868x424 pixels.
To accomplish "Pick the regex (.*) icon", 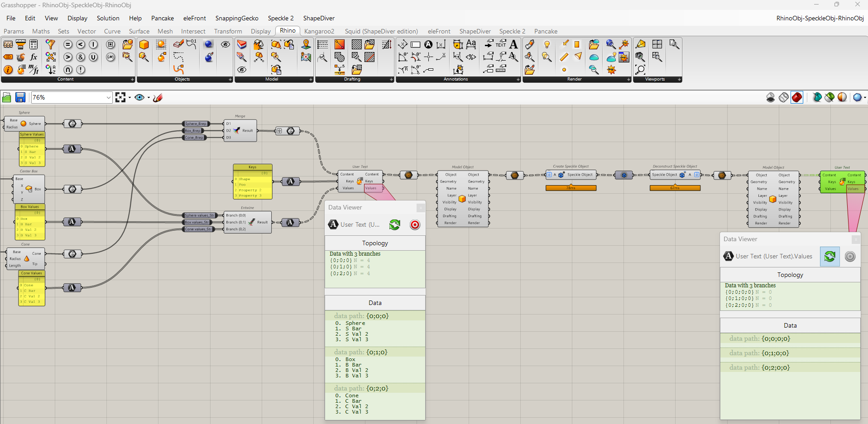I will pyautogui.click(x=110, y=57).
